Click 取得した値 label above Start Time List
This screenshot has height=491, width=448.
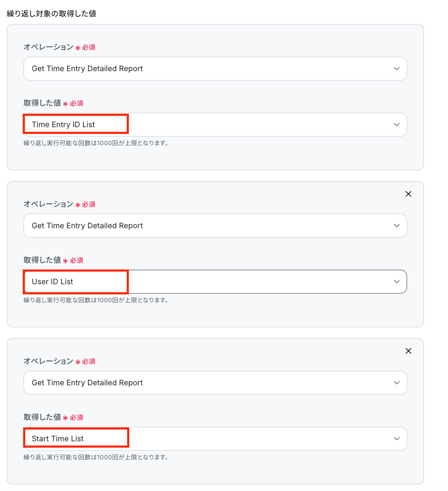tap(42, 417)
